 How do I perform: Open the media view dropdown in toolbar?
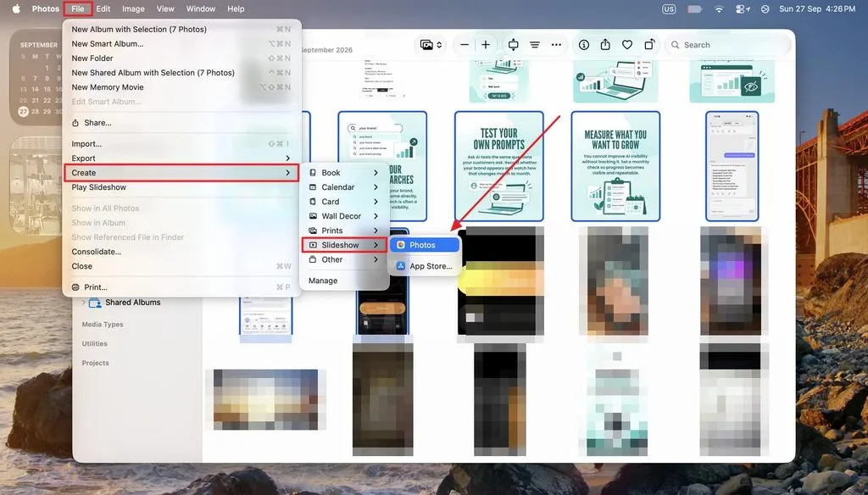pyautogui.click(x=431, y=45)
